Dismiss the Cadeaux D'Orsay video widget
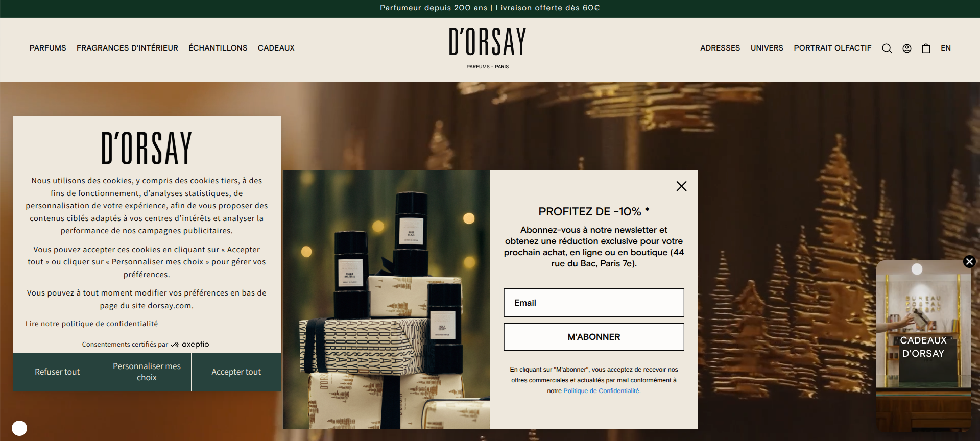 click(969, 262)
